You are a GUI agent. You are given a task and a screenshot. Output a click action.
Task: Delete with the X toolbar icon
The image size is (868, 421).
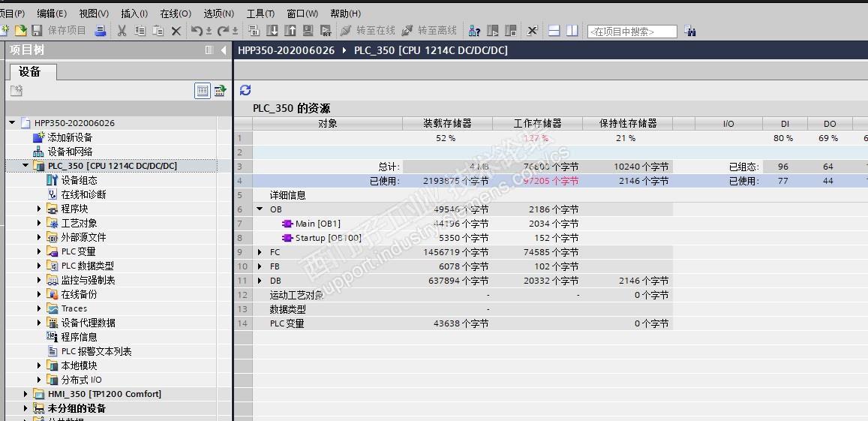tap(176, 32)
